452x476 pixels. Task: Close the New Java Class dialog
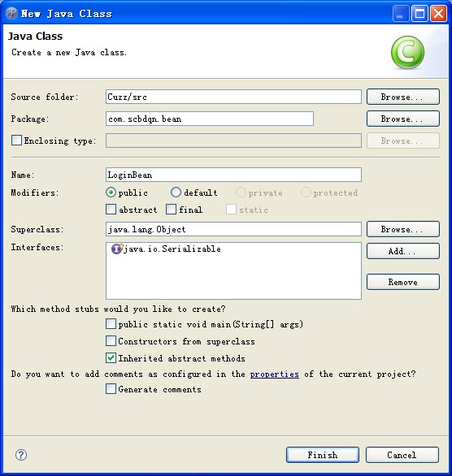pos(439,13)
